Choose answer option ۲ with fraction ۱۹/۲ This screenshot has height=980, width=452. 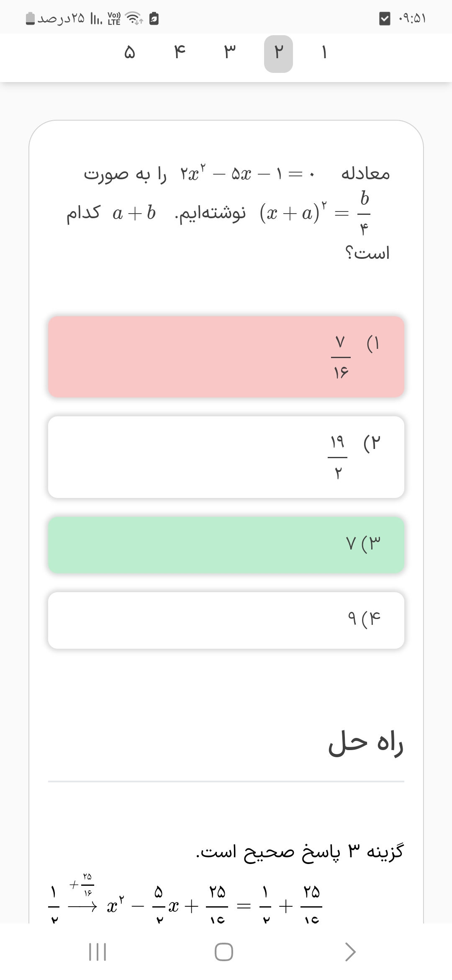(x=226, y=456)
